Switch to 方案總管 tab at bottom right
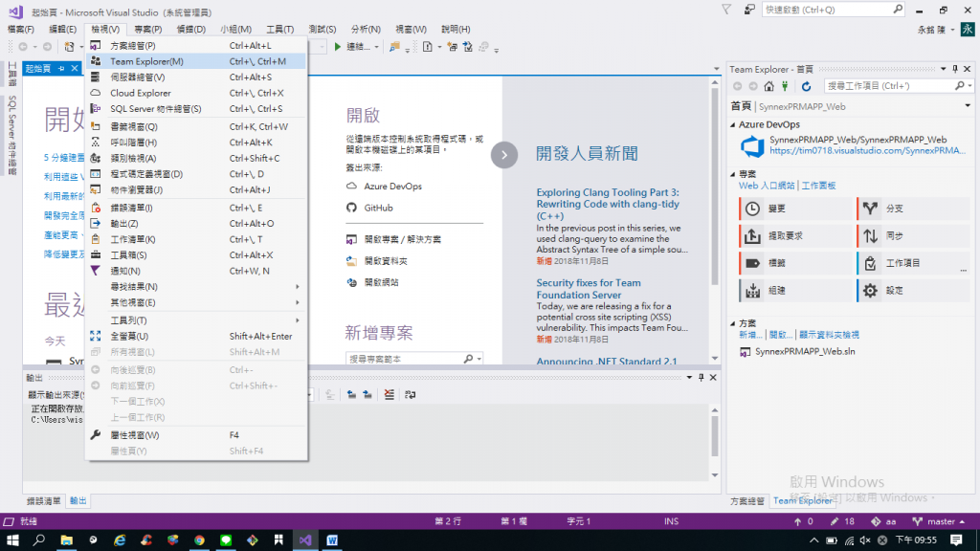 click(x=747, y=501)
